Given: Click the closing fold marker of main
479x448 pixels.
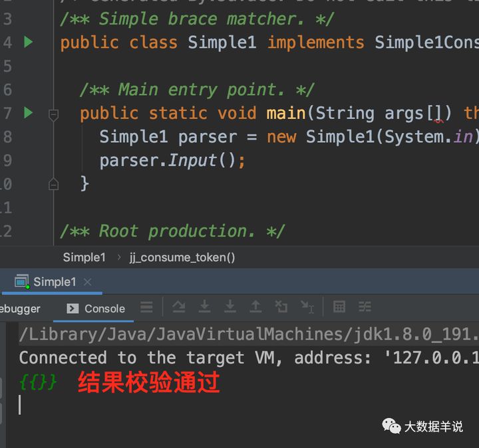Looking at the screenshot, I should tap(53, 184).
